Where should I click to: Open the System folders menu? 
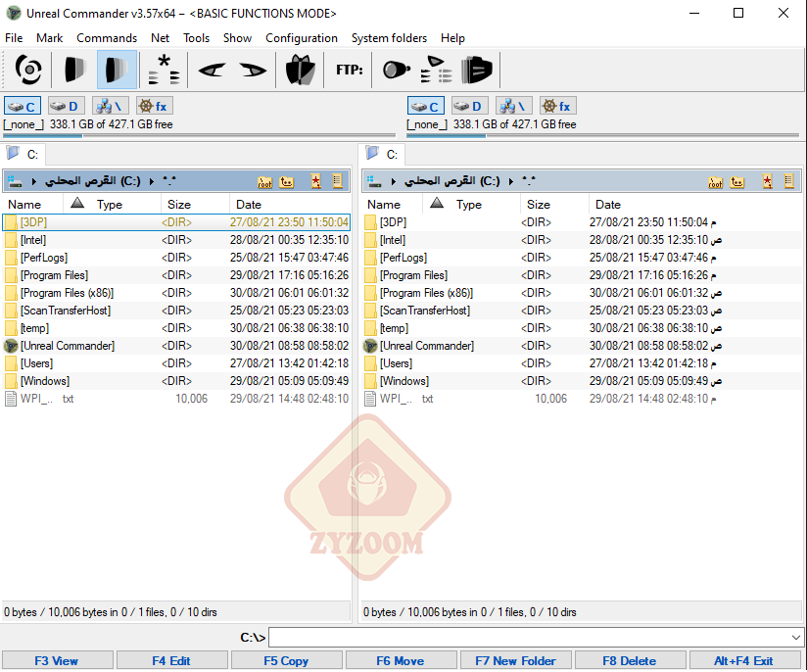389,38
